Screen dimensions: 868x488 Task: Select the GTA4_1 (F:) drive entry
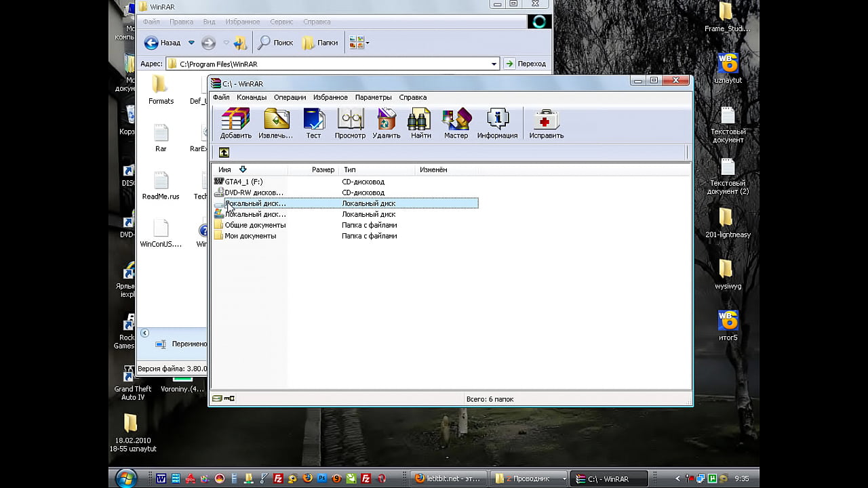click(243, 182)
